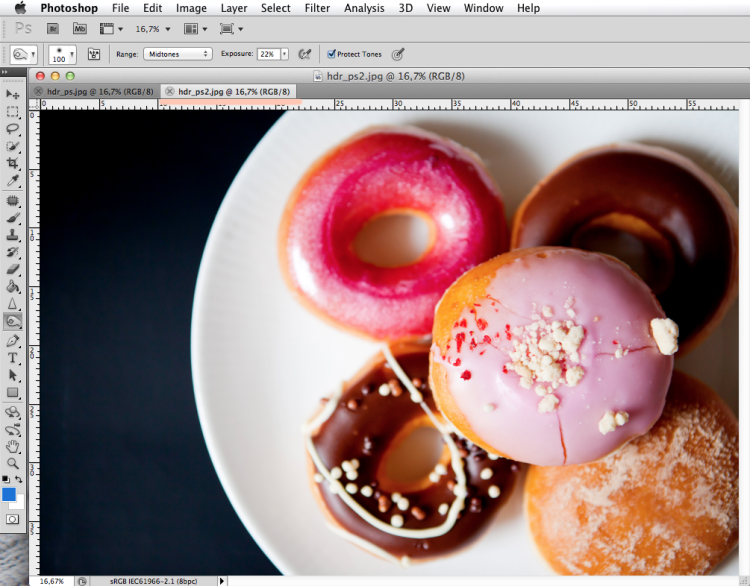
Task: Choose the Eyedropper tool
Action: (12, 180)
